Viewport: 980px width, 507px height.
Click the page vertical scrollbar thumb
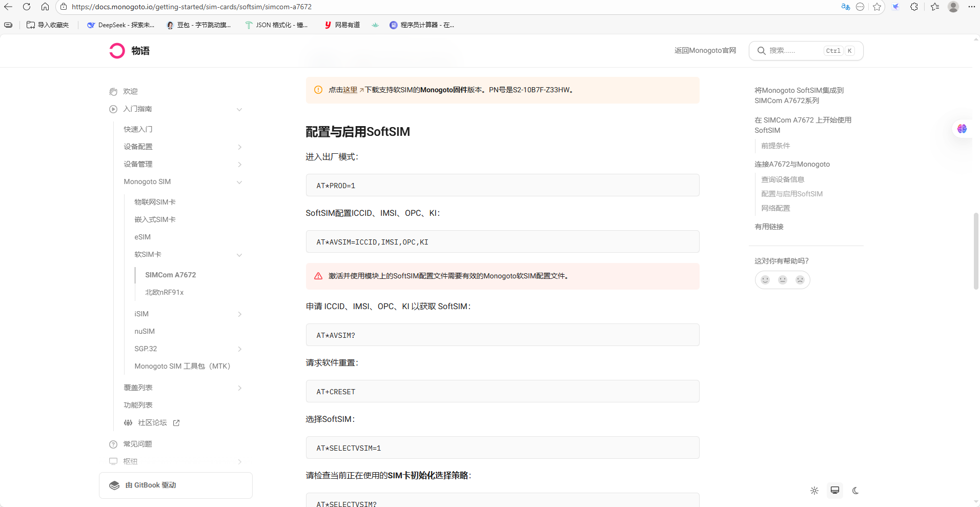coord(976,251)
